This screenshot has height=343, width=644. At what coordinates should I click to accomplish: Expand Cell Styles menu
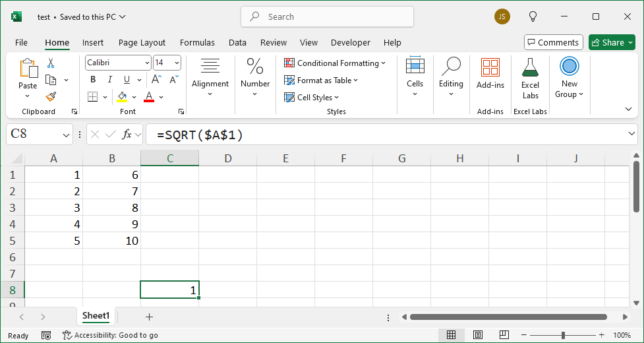(337, 98)
